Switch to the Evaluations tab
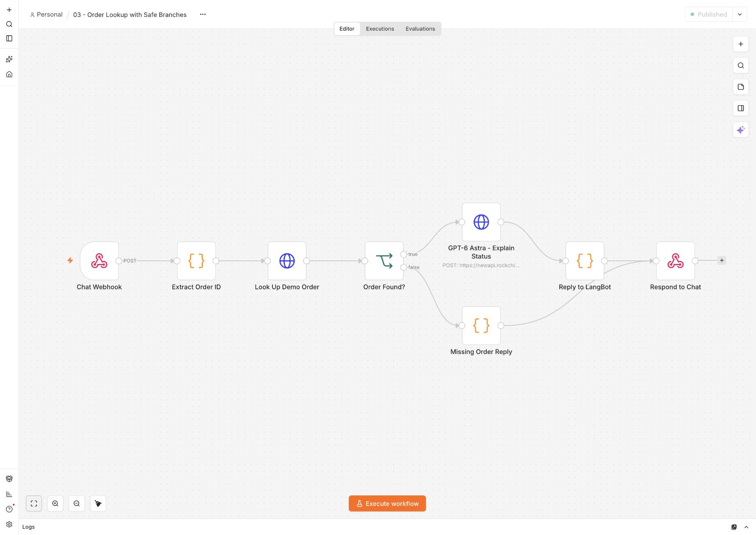 420,29
